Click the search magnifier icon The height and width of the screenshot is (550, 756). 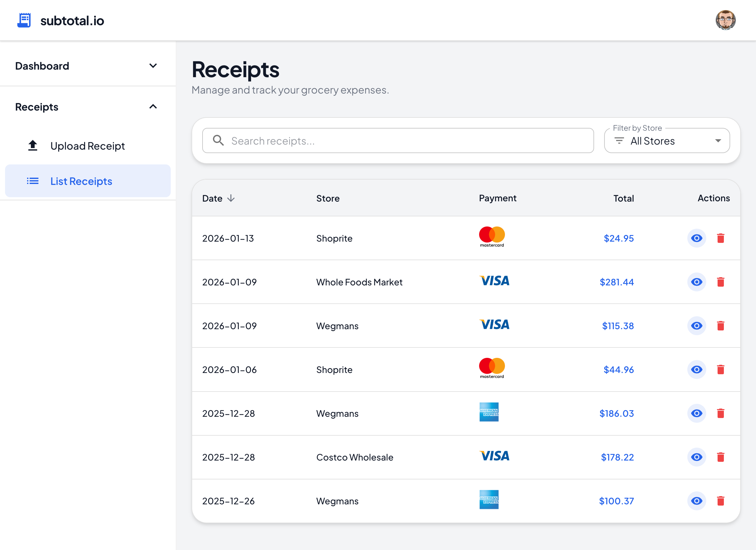[218, 140]
